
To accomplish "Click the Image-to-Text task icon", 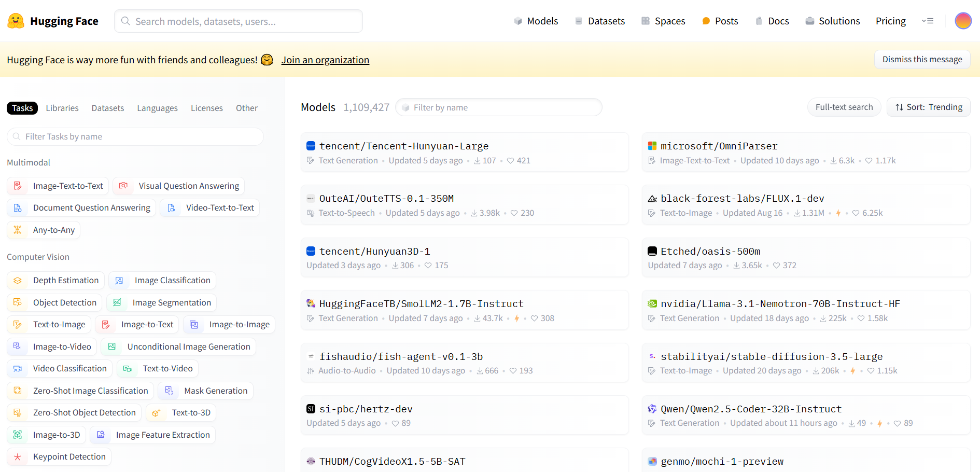I will [106, 325].
